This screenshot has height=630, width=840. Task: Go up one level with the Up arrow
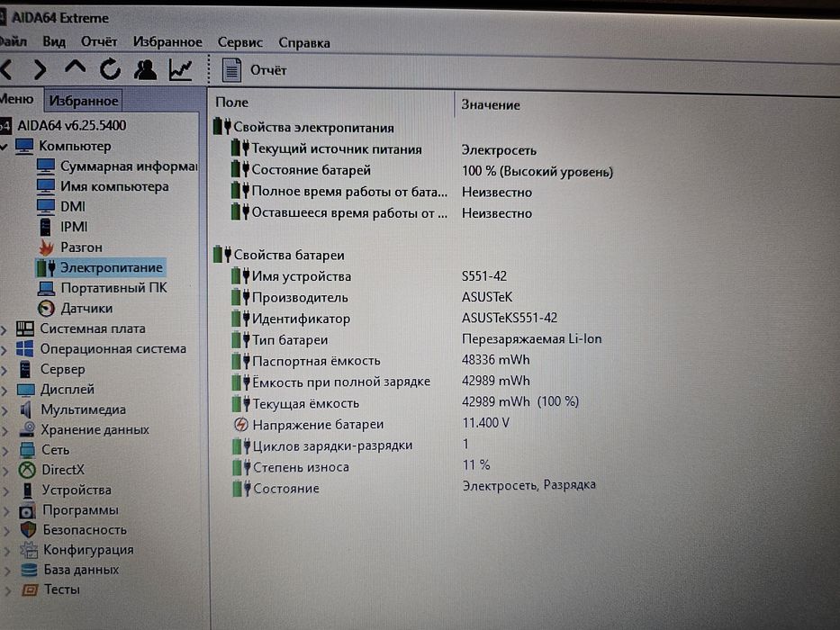coord(75,67)
